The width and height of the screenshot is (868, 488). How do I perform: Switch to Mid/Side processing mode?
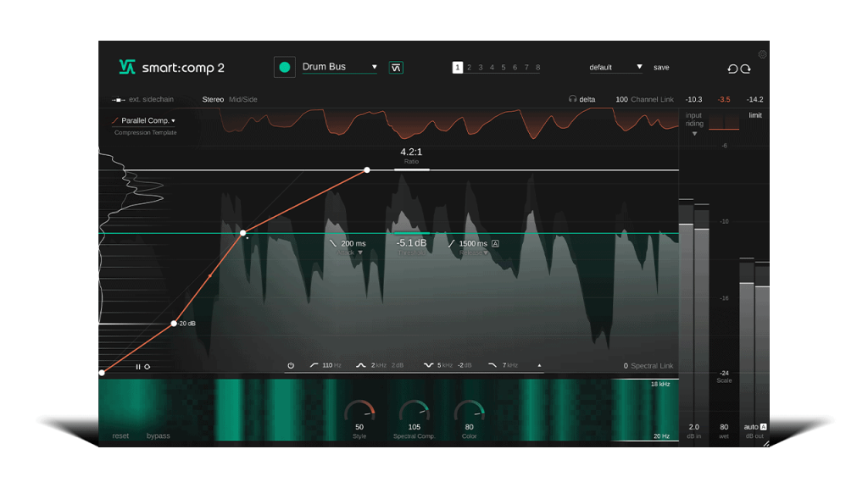[243, 100]
